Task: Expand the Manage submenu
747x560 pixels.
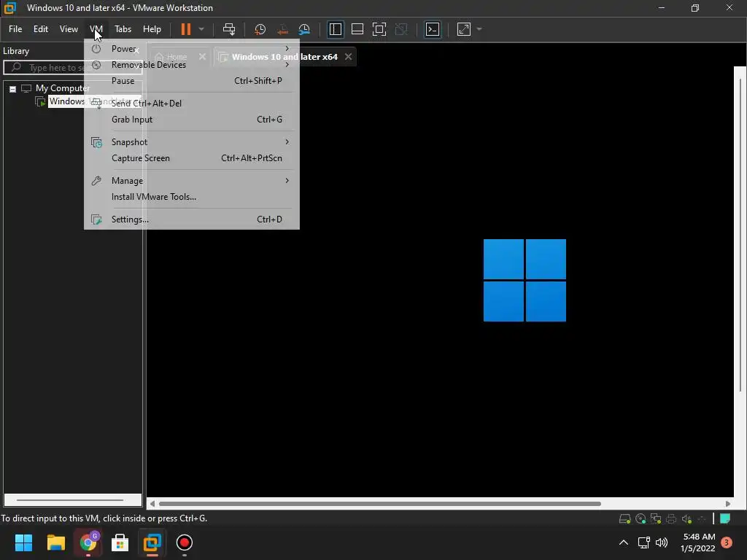Action: click(x=192, y=181)
